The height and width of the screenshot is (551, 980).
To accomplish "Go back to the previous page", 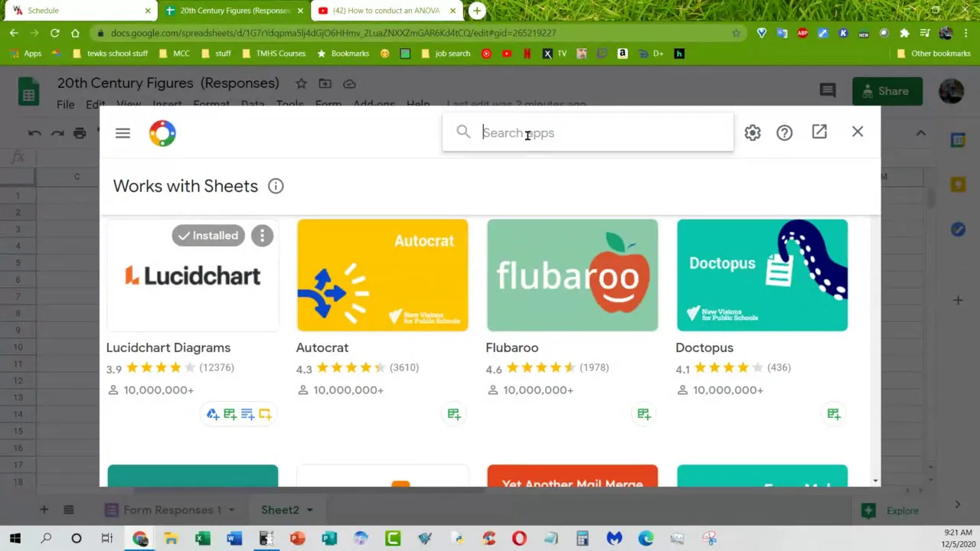I will click(x=14, y=33).
